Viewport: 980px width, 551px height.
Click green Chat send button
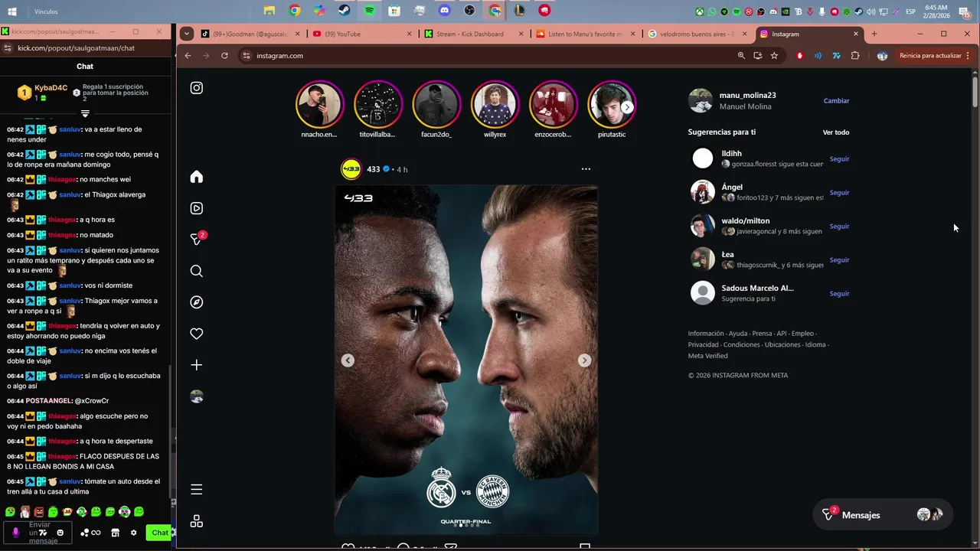point(160,533)
